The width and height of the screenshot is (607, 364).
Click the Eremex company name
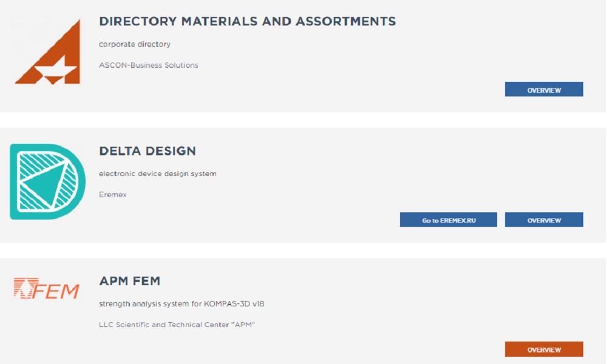tap(112, 194)
